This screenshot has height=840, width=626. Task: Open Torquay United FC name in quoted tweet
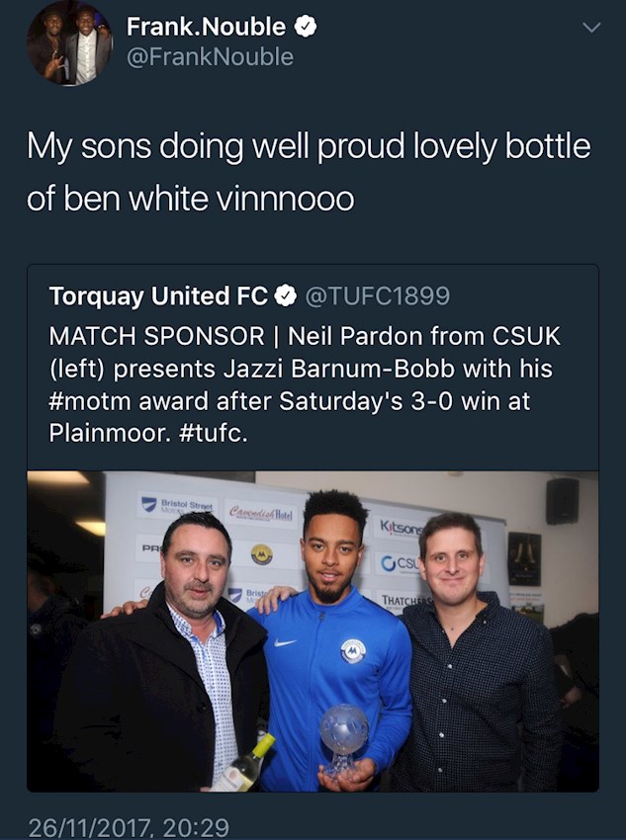pyautogui.click(x=158, y=295)
